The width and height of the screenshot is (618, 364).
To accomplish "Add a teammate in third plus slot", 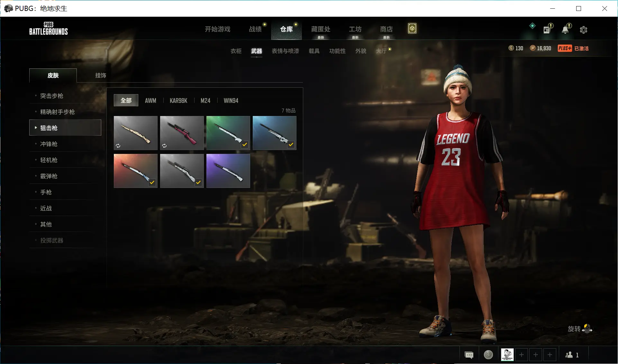I will point(550,355).
